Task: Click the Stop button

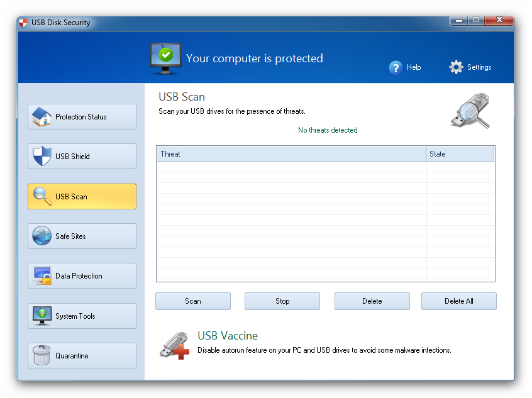Action: pos(282,301)
